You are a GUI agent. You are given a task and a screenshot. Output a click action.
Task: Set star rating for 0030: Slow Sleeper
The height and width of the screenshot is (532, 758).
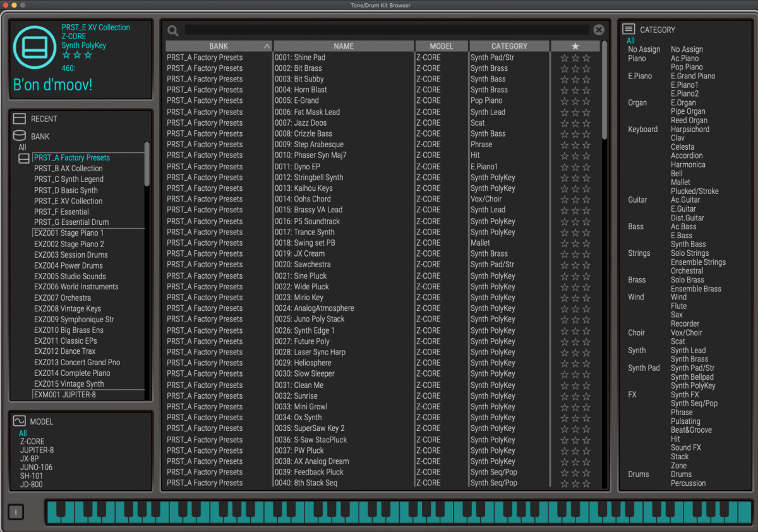[x=575, y=375]
